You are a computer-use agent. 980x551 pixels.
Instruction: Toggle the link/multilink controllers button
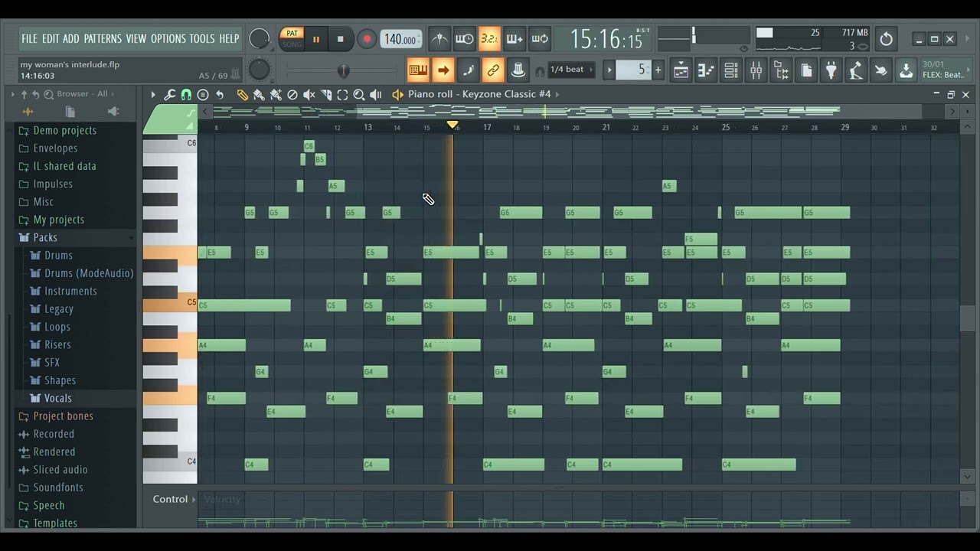point(493,70)
